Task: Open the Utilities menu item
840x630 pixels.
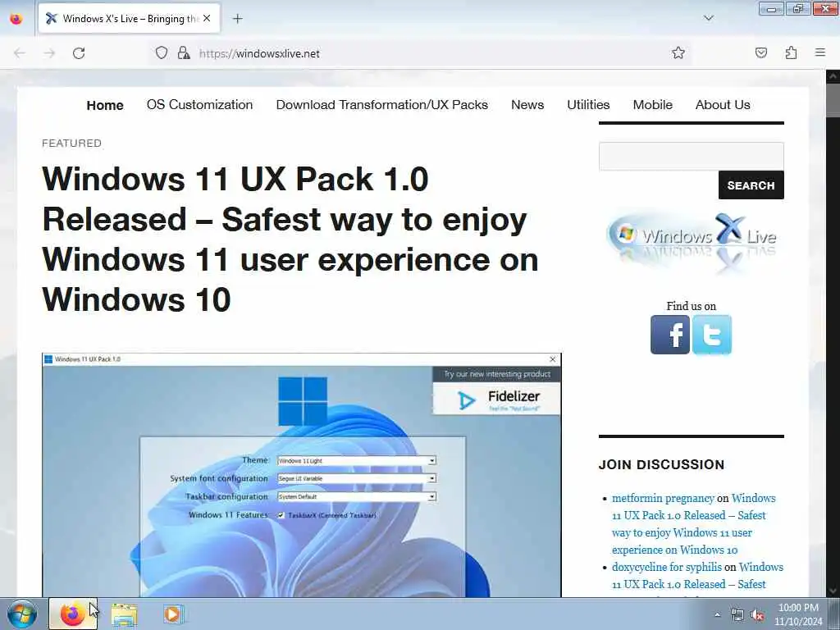Action: [588, 104]
